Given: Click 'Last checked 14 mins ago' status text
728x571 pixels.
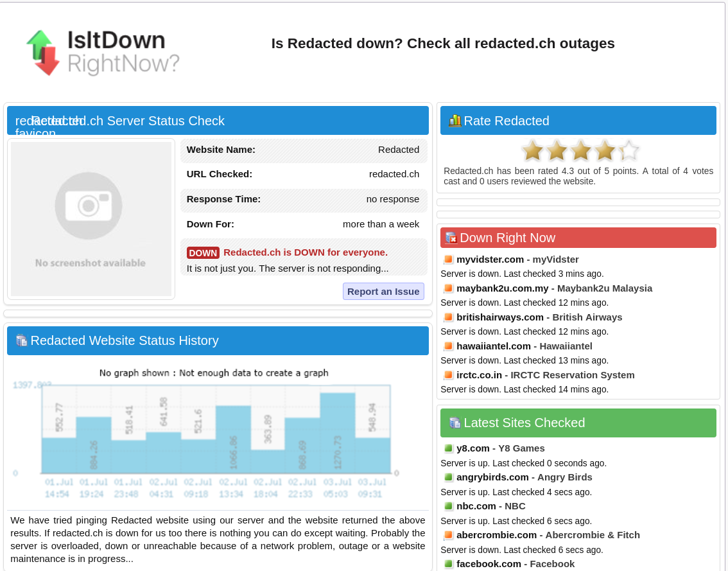Looking at the screenshot, I should pos(556,389).
